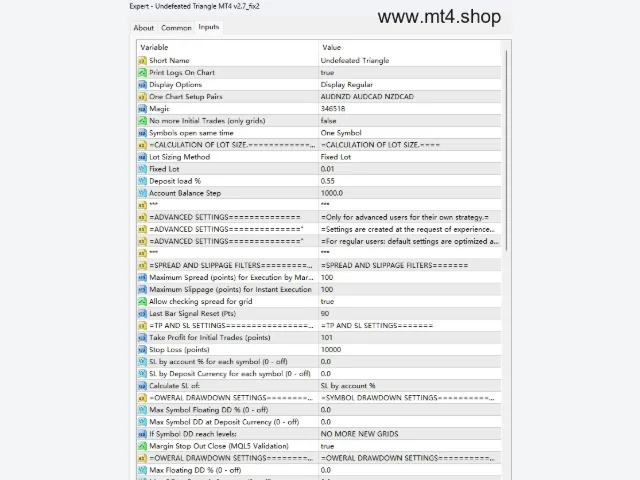Click the No more Initial Trades icon

pos(142,121)
